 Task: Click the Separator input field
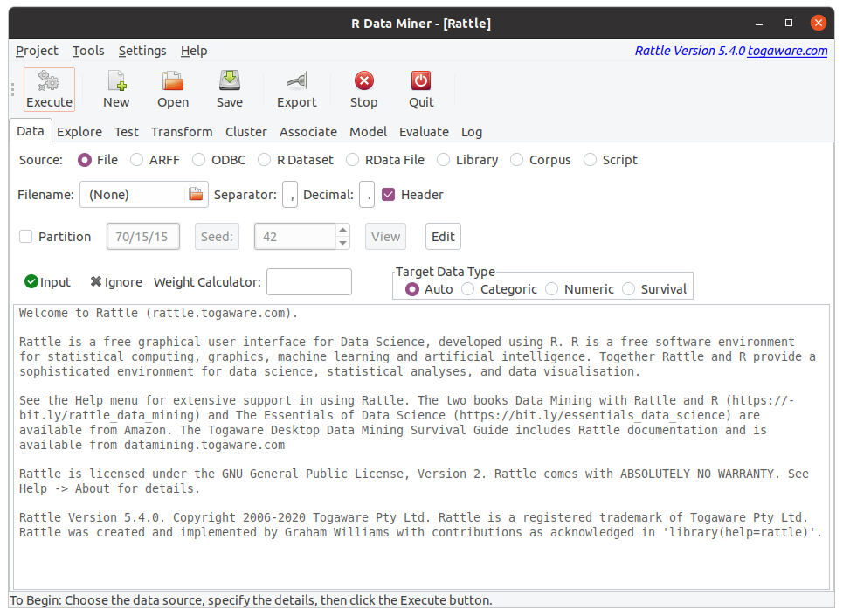[290, 195]
